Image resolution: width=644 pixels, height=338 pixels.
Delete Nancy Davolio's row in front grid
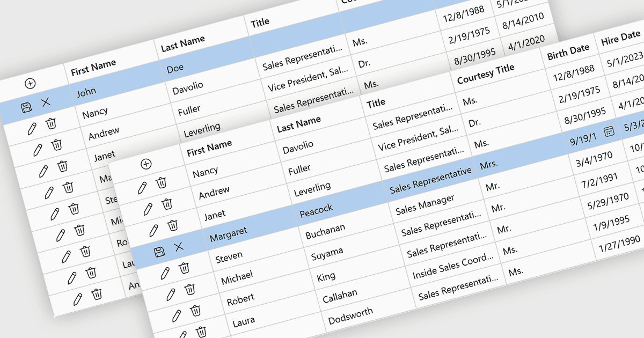click(x=161, y=182)
